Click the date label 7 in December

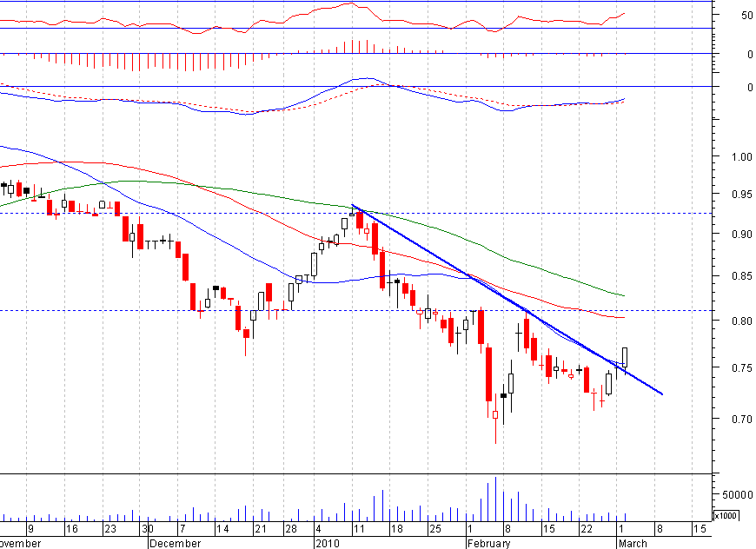pyautogui.click(x=182, y=529)
